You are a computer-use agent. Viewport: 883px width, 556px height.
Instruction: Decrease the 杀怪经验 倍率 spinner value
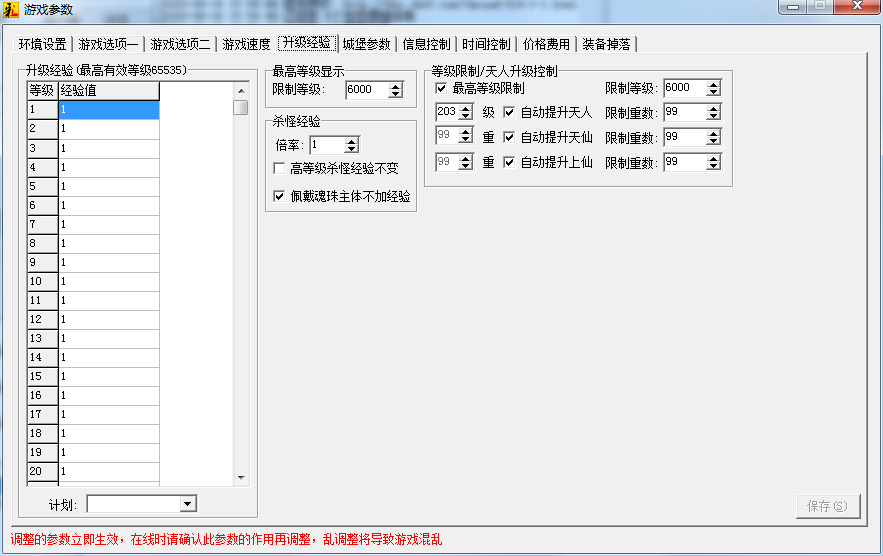(x=351, y=149)
